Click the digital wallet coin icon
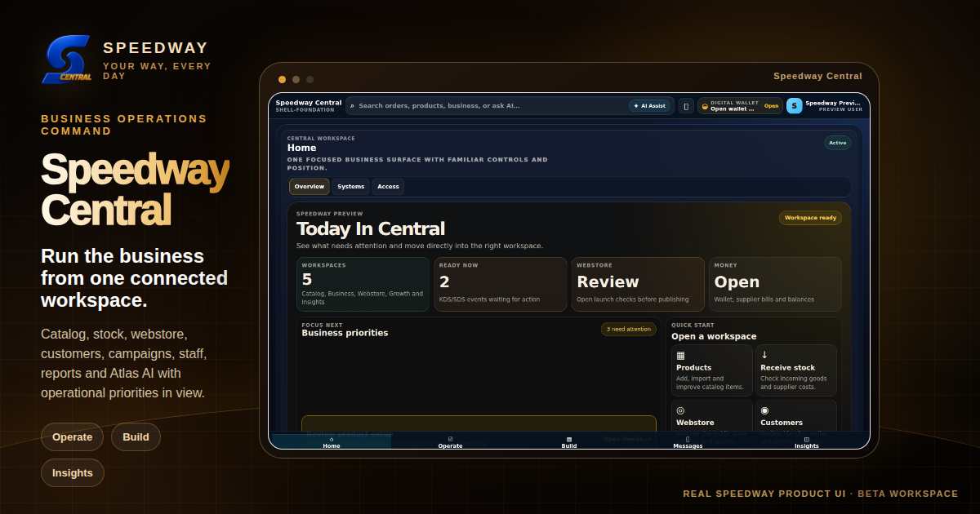 coord(705,106)
